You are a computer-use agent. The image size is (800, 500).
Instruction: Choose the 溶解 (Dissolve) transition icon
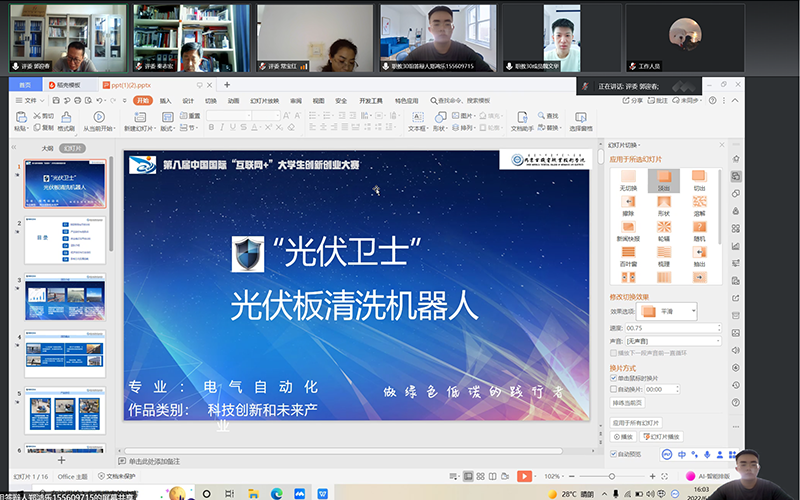[699, 207]
